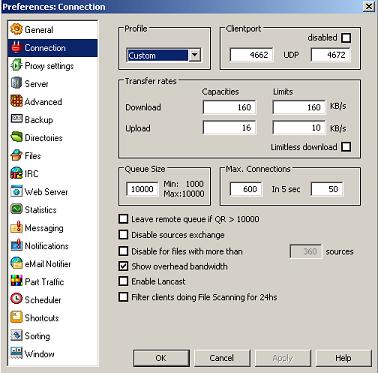Click the General gear icon
Viewport: 378px width, 373px height.
[16, 29]
